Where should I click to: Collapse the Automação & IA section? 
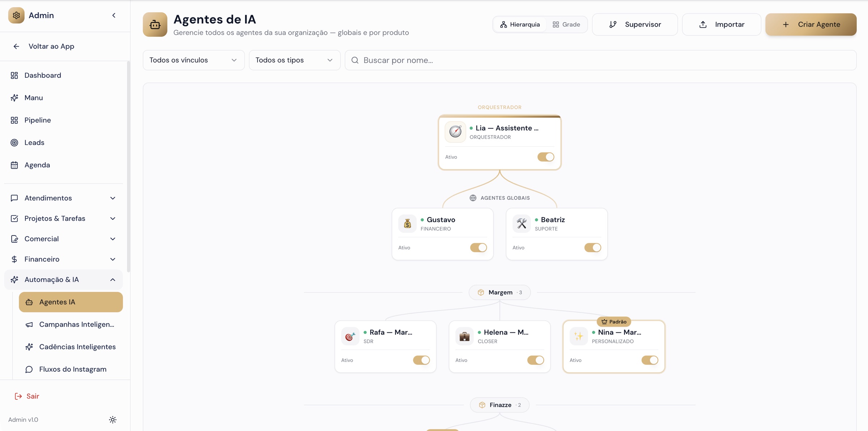pos(64,280)
